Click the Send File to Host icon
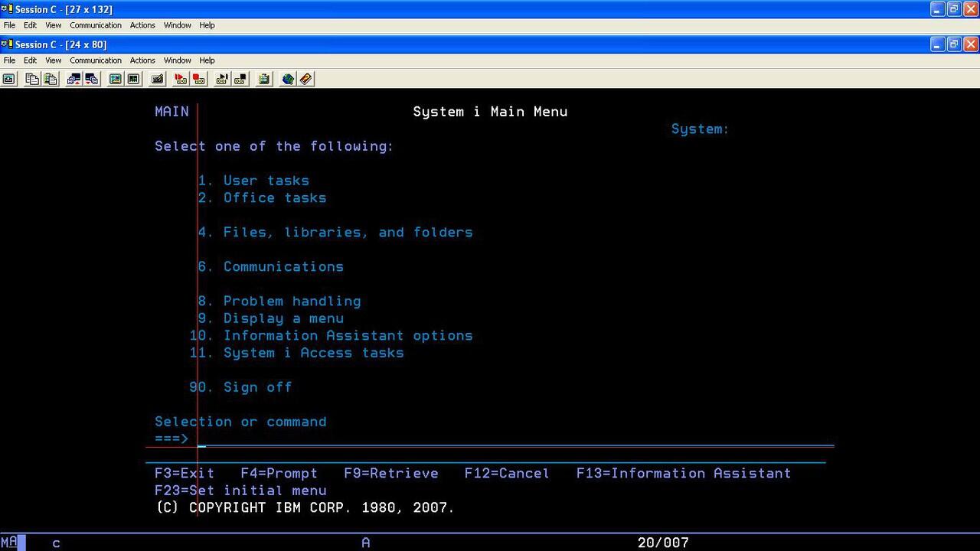980x551 pixels. coord(73,79)
